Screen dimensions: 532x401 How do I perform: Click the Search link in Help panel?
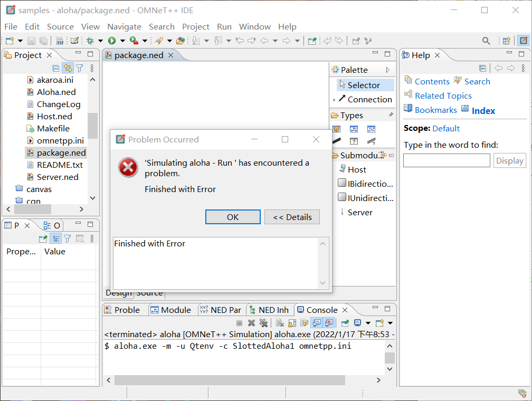(477, 81)
